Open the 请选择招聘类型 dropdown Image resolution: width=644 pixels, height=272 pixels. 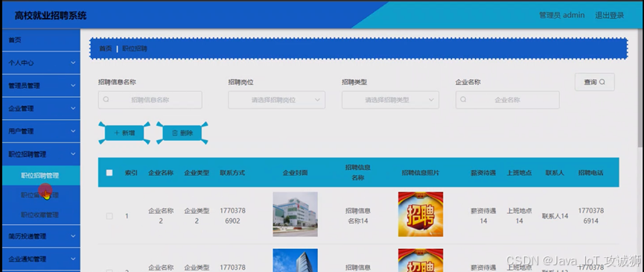390,100
